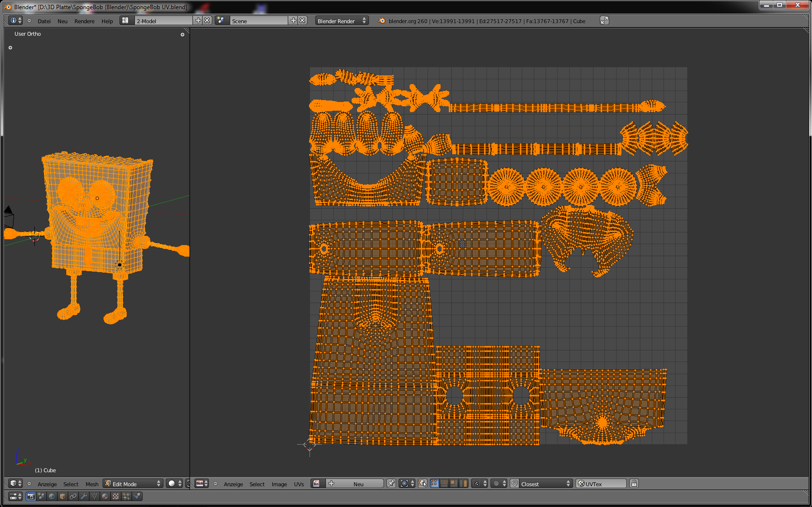Expand the Closest snap target dropdown
The height and width of the screenshot is (507, 812).
click(x=546, y=483)
